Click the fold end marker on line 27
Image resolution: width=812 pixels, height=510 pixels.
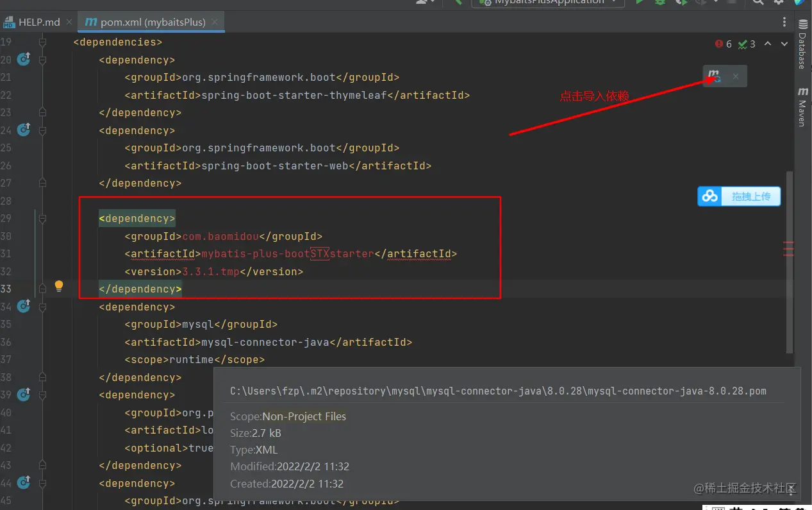point(42,183)
